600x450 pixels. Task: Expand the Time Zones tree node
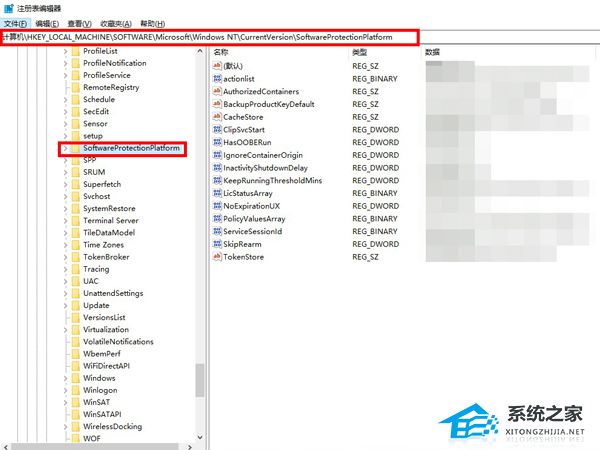tap(65, 245)
